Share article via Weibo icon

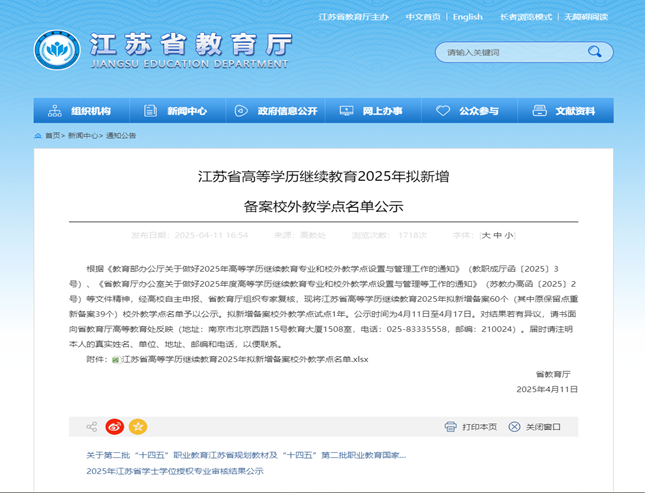coord(115,426)
